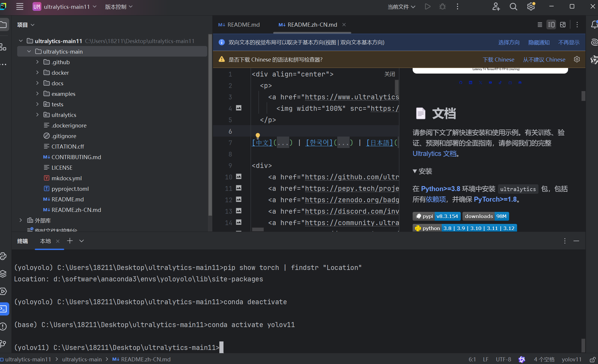Select the 本地 terminal tab
Viewport: 598px width, 364px height.
coord(45,241)
